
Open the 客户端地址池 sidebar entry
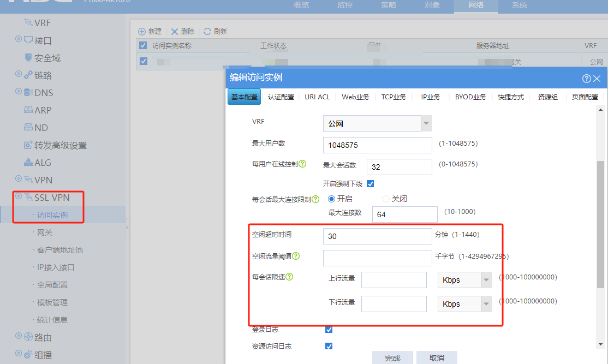[x=59, y=250]
